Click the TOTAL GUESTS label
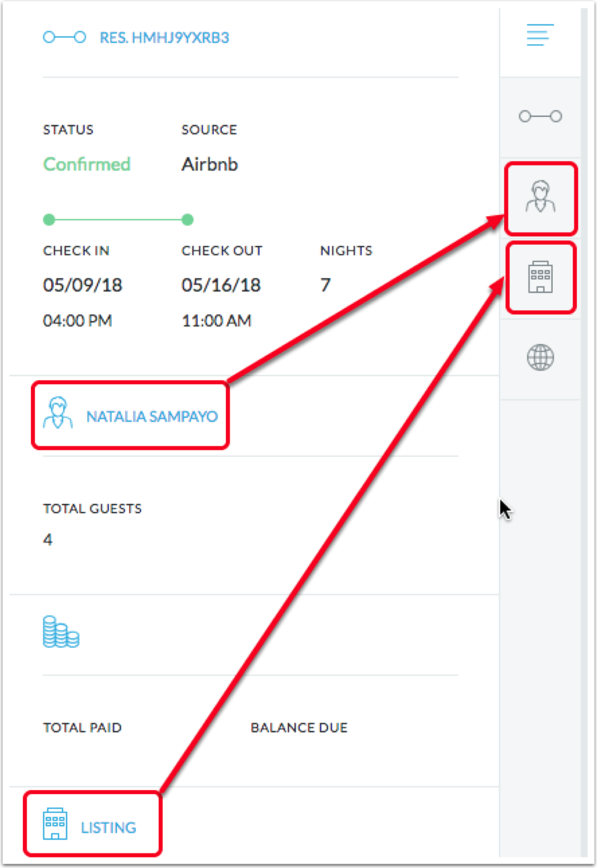 tap(92, 509)
